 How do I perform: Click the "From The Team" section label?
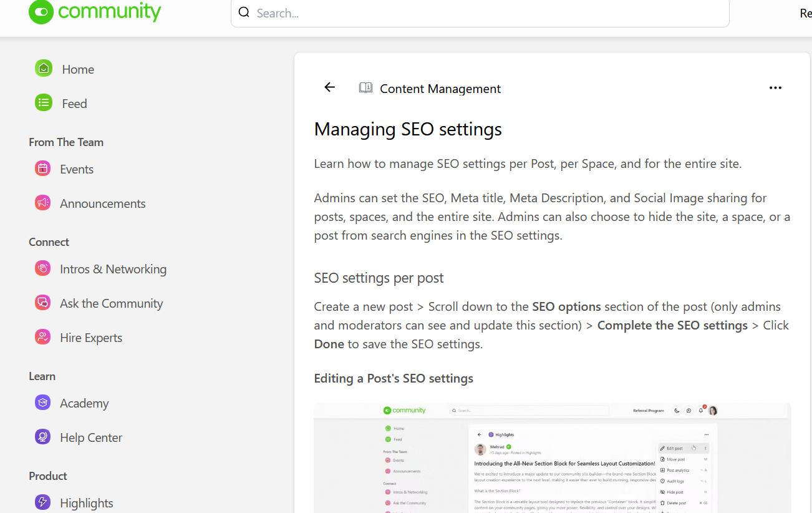(66, 142)
